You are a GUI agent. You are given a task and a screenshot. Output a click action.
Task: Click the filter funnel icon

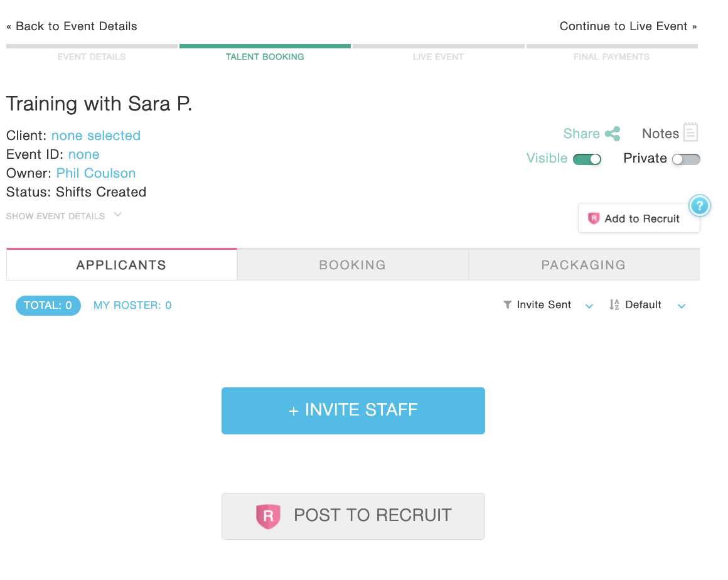508,305
